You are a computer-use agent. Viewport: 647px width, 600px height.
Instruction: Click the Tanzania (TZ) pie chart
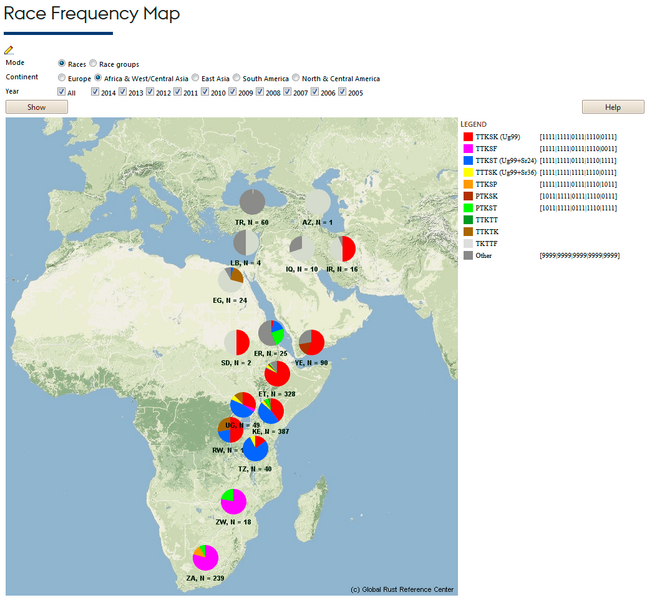click(x=255, y=448)
